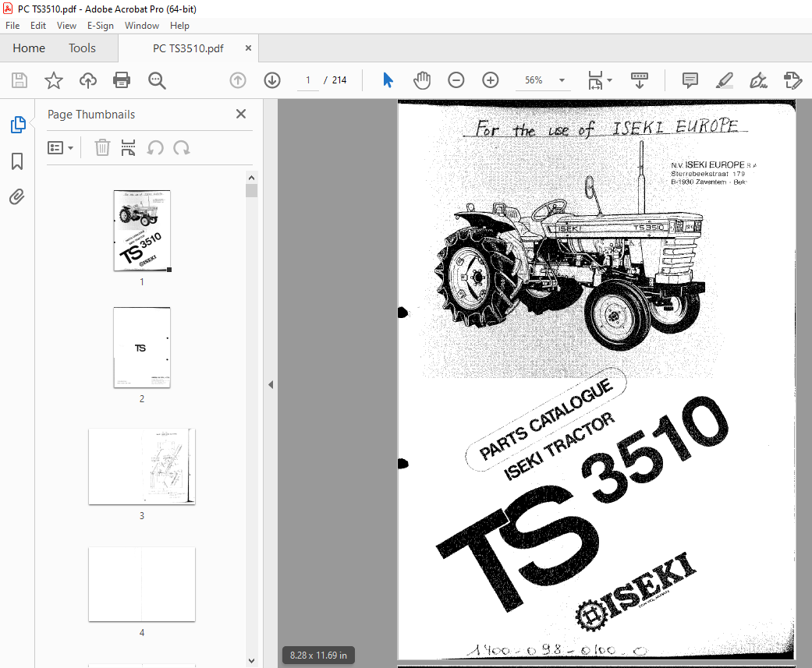Add a comment sticky note
Image resolution: width=812 pixels, height=668 pixels.
pos(690,80)
